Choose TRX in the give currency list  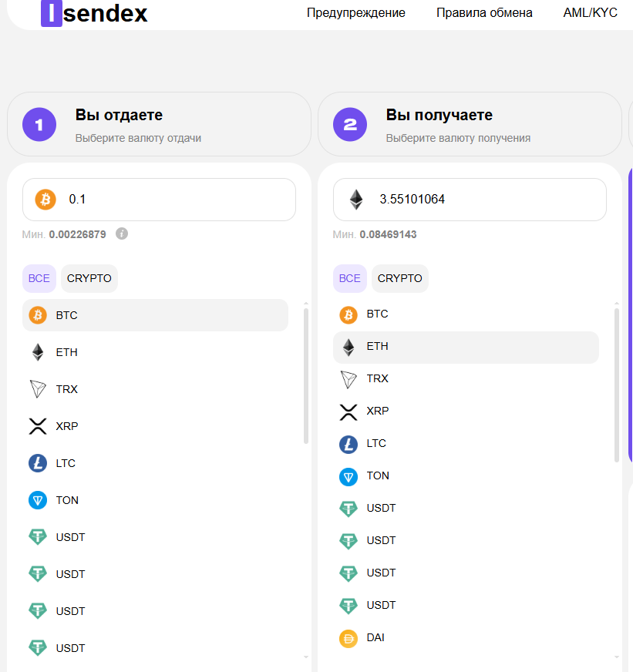tap(155, 389)
